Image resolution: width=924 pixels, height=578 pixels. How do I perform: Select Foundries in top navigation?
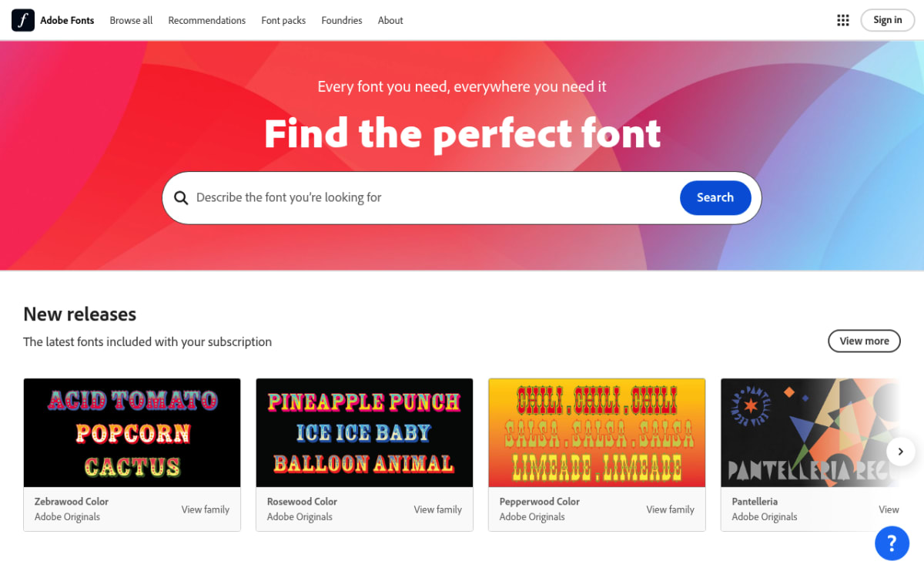(x=342, y=20)
